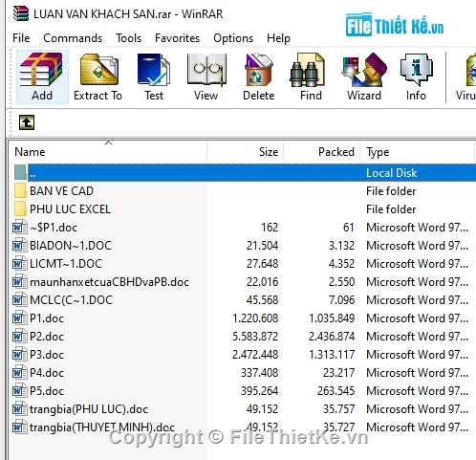Click packed value '1.313.117'
The height and width of the screenshot is (460, 476).
(332, 355)
